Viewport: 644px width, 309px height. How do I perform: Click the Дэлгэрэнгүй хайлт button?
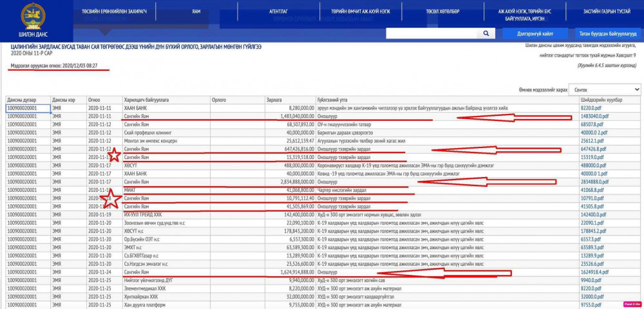[x=535, y=33]
